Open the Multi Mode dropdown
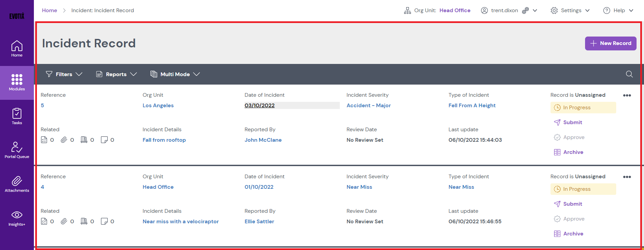The height and width of the screenshot is (250, 644). [175, 74]
